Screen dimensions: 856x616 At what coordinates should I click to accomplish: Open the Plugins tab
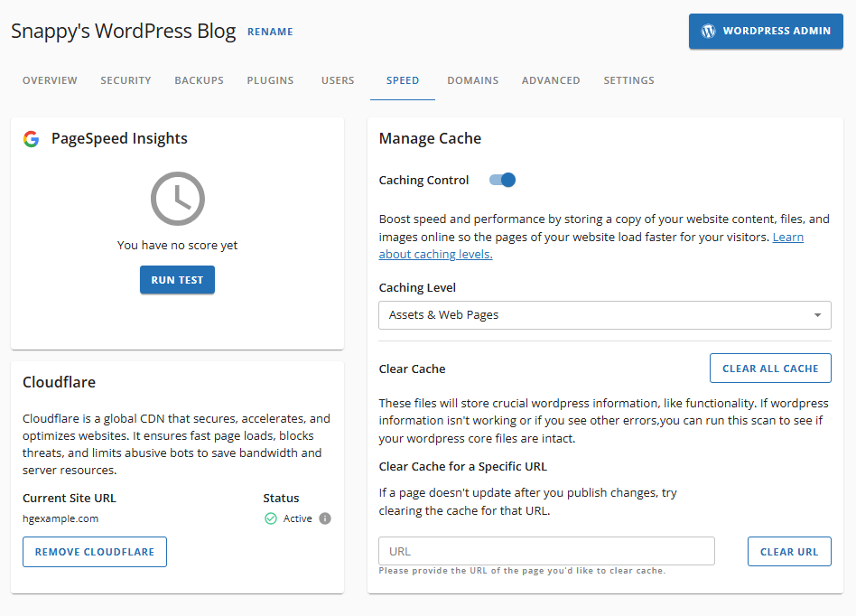(270, 80)
